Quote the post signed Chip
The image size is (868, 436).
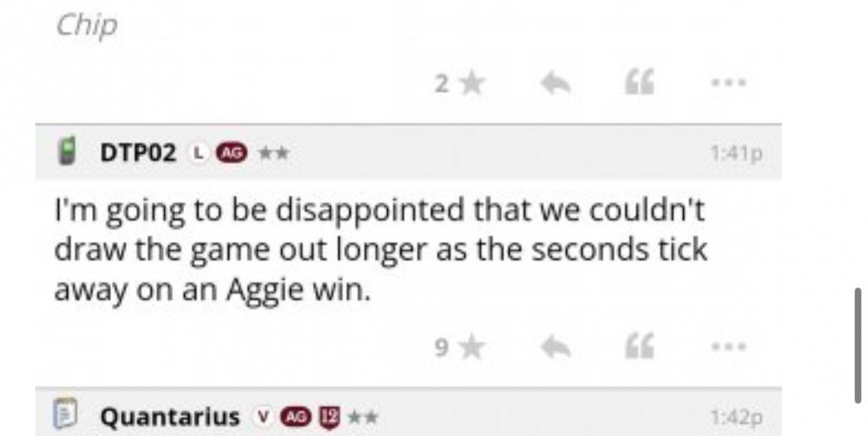pyautogui.click(x=640, y=84)
